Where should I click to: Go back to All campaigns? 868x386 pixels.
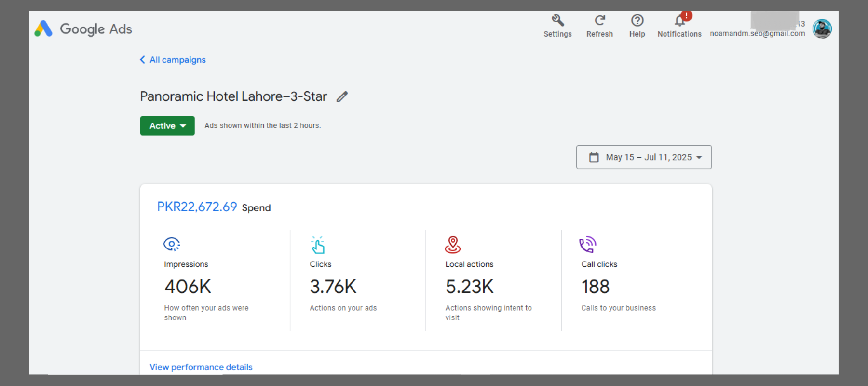pos(173,60)
